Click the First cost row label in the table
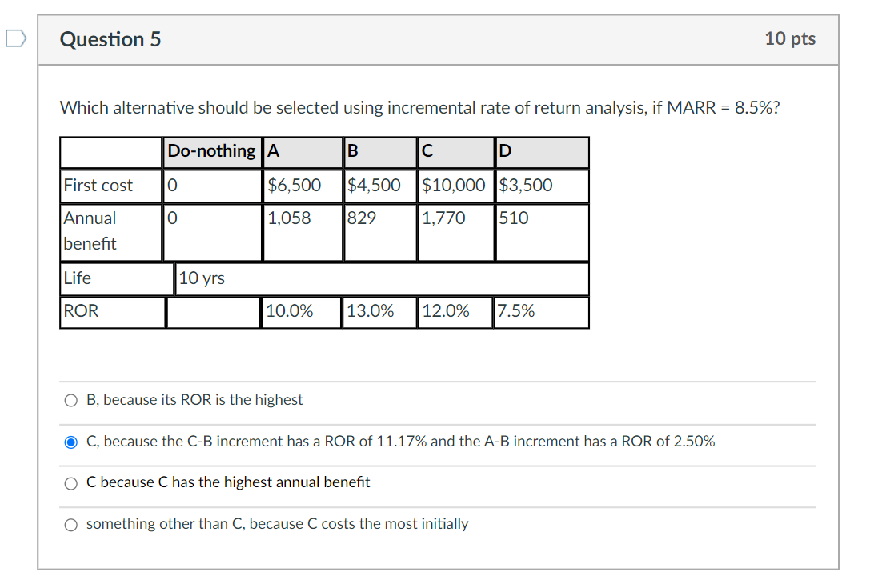This screenshot has width=886, height=588. [98, 186]
